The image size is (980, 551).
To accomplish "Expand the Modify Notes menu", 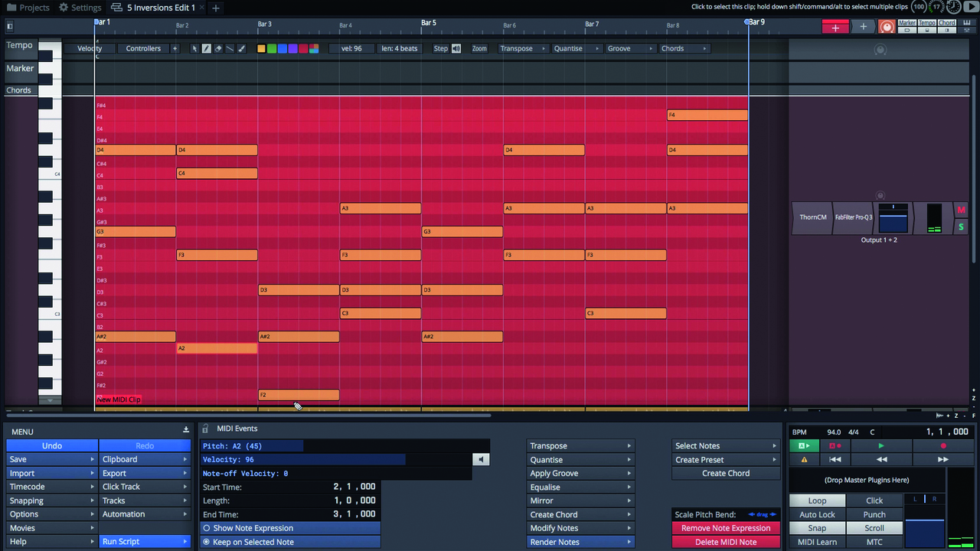I will click(581, 528).
